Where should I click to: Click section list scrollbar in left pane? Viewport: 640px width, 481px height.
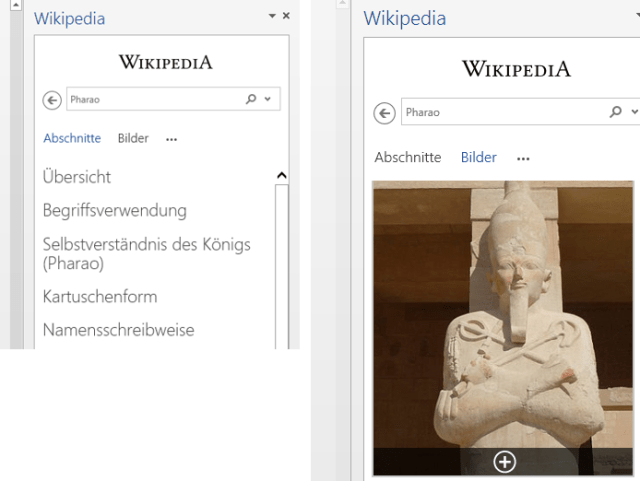tap(282, 266)
